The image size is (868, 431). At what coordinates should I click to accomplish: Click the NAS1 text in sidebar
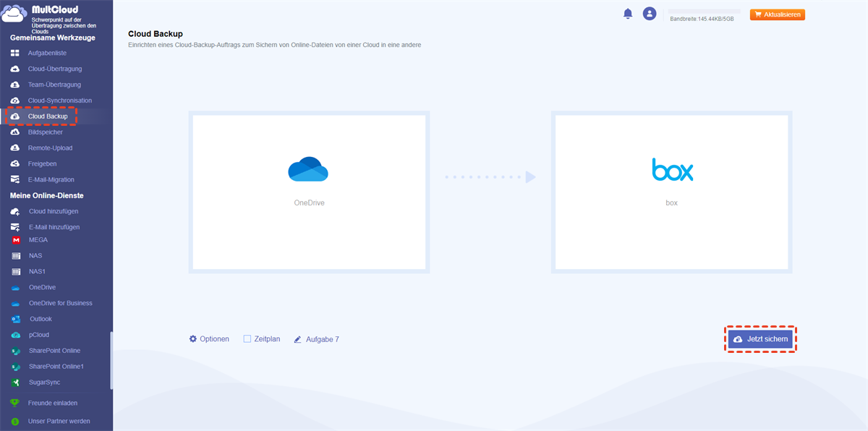37,272
